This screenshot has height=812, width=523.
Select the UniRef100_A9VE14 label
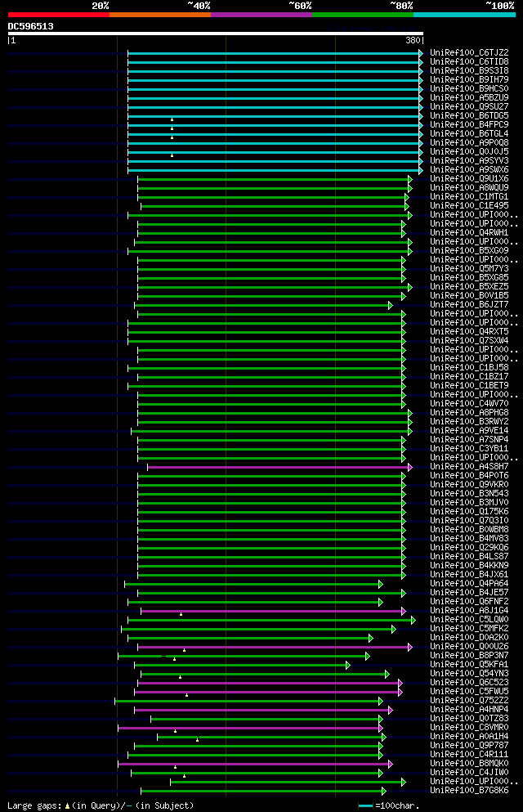(x=469, y=430)
